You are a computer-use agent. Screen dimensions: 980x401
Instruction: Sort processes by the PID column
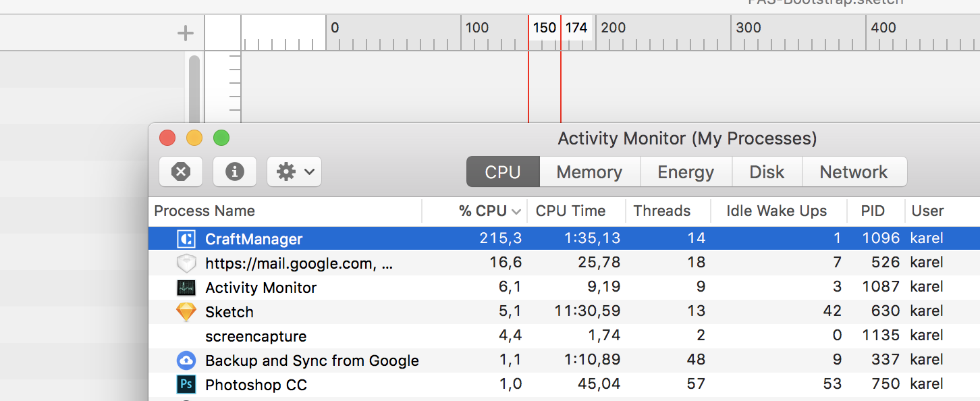(872, 211)
